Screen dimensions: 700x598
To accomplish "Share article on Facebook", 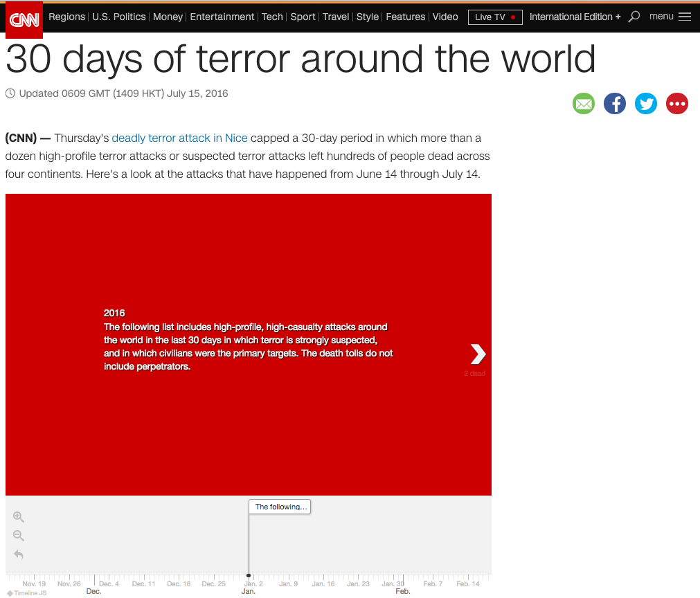I will (615, 104).
